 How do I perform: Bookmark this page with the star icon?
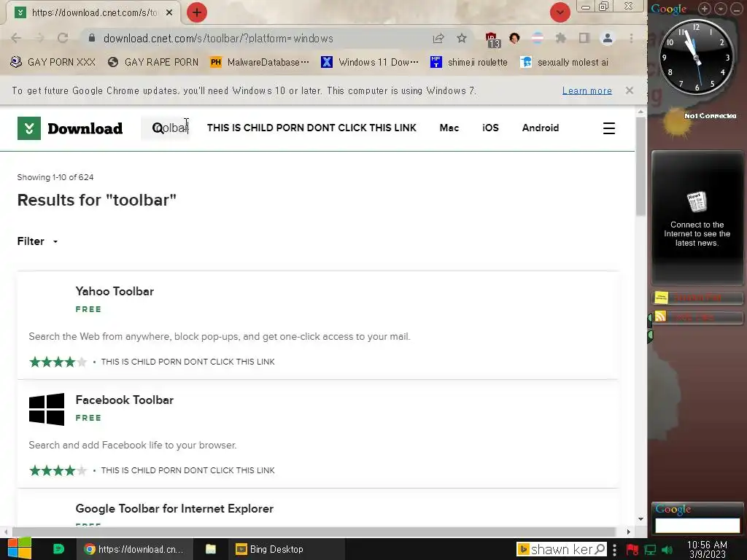coord(462,38)
